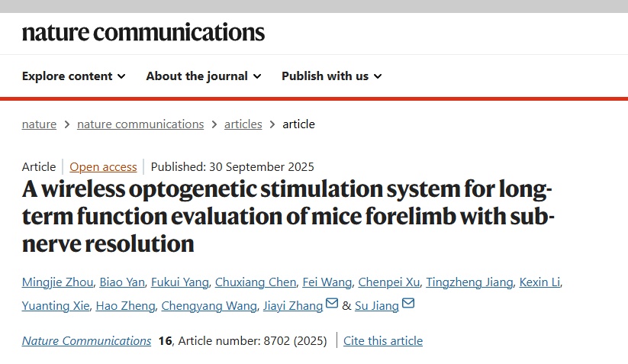Expand the Explore content menu
Viewport: 628px width, 364px height.
tap(73, 76)
